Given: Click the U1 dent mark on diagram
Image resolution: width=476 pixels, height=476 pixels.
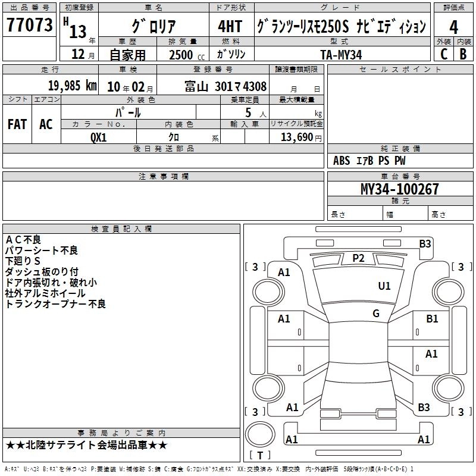Looking at the screenshot, I should [x=384, y=286].
